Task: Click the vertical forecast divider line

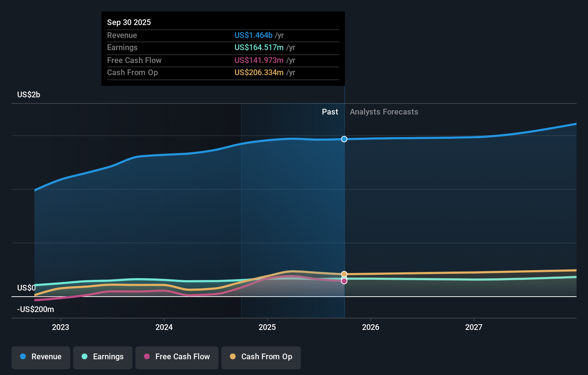Action: point(344,215)
